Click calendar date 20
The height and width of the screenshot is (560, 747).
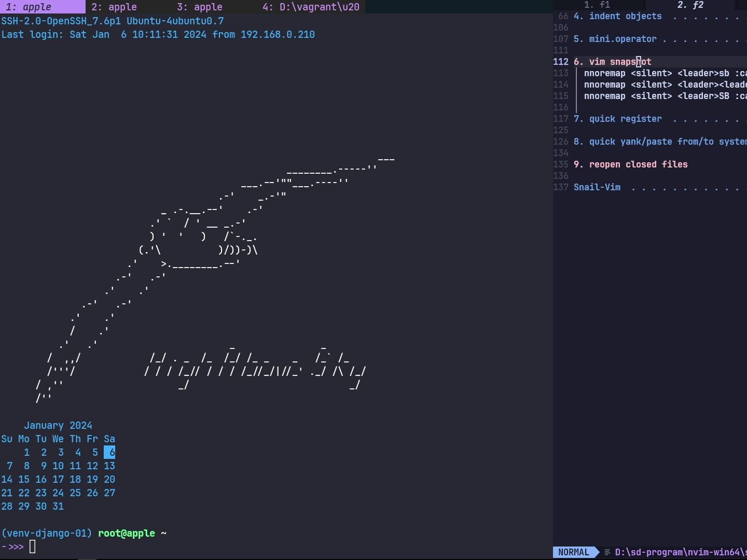[109, 479]
